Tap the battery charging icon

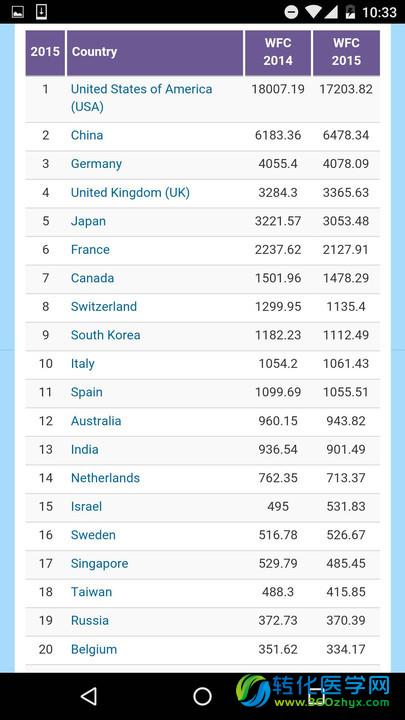(x=350, y=12)
